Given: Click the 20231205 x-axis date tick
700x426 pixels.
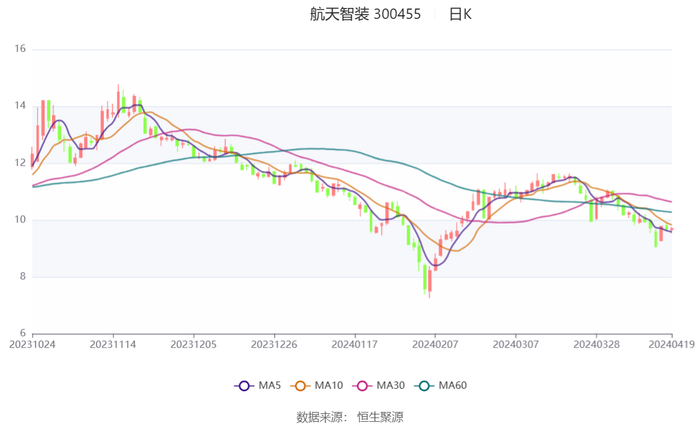Looking at the screenshot, I should (x=193, y=344).
